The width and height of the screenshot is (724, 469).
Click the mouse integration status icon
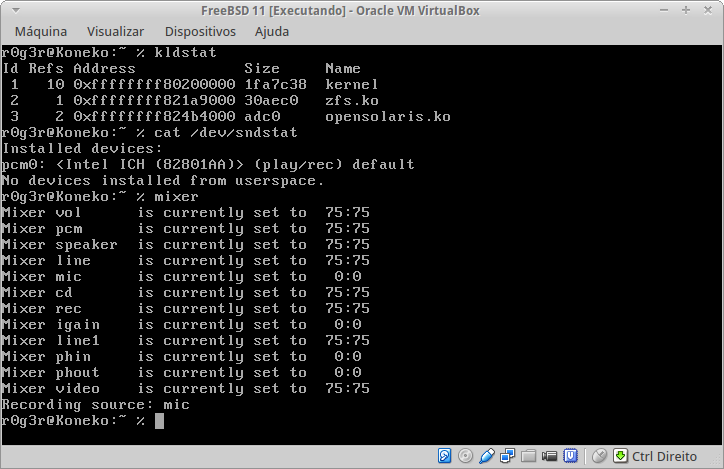coord(598,456)
